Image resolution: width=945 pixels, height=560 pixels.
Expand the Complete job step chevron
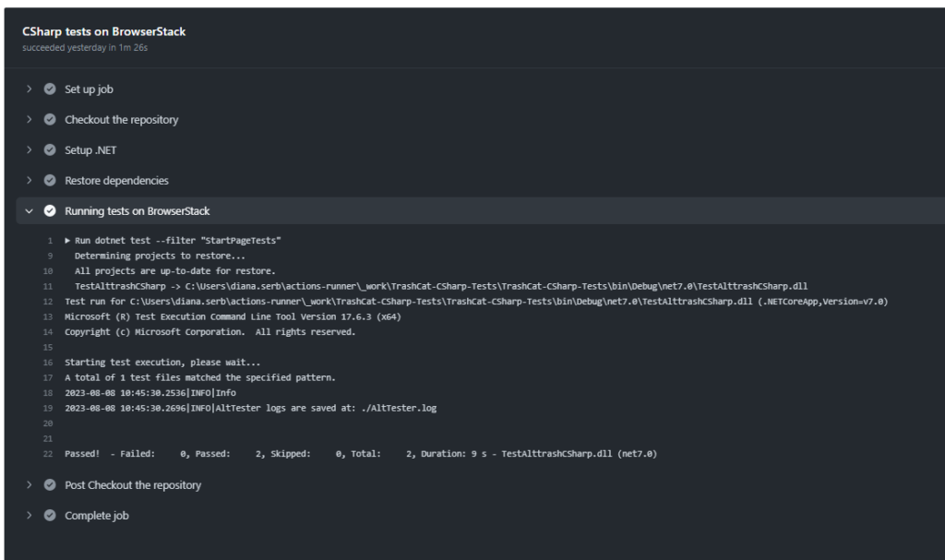(x=29, y=516)
